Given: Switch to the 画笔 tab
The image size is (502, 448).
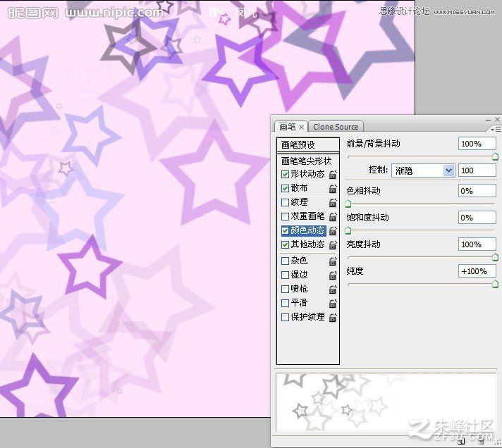Looking at the screenshot, I should pos(288,127).
